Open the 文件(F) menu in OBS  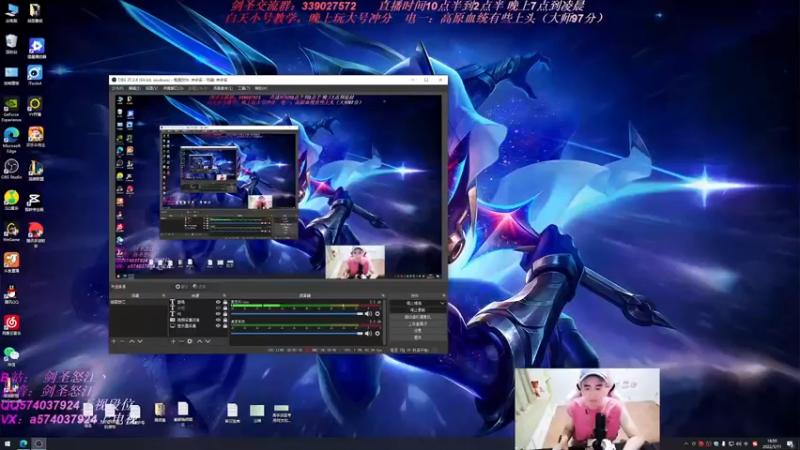(x=117, y=88)
